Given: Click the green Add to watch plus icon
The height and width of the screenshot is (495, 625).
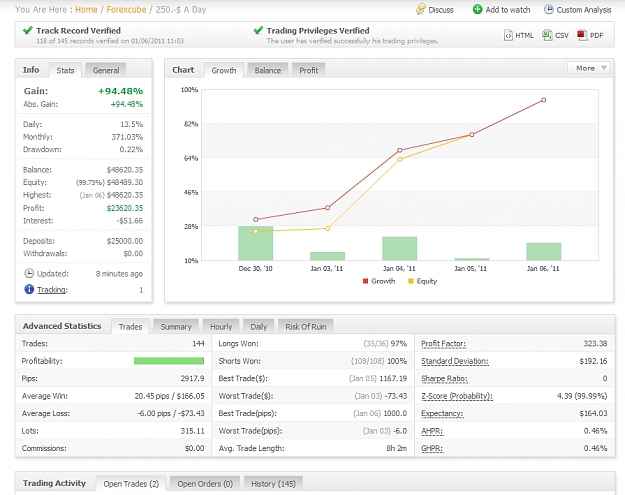Looking at the screenshot, I should [477, 9].
